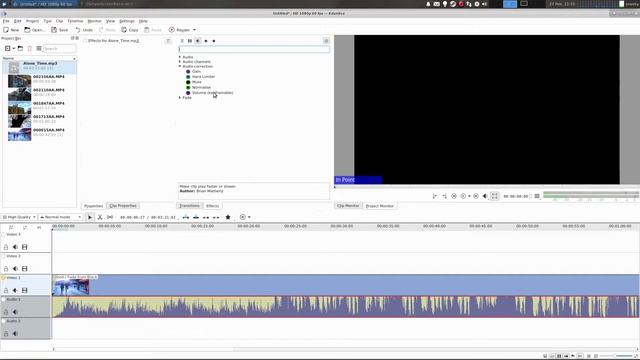Select the 002316AA.MP4 clip thumbnail
Screen dimensions: 640x360
click(x=19, y=80)
